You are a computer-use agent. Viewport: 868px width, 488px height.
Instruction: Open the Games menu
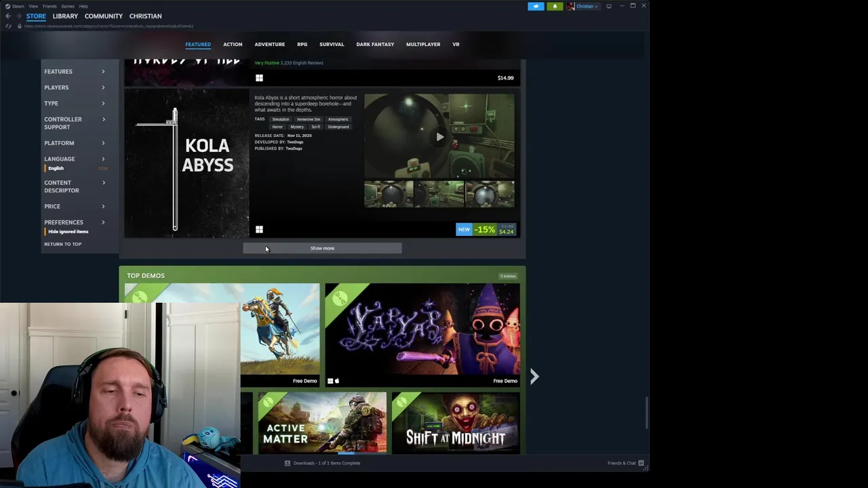[x=68, y=6]
